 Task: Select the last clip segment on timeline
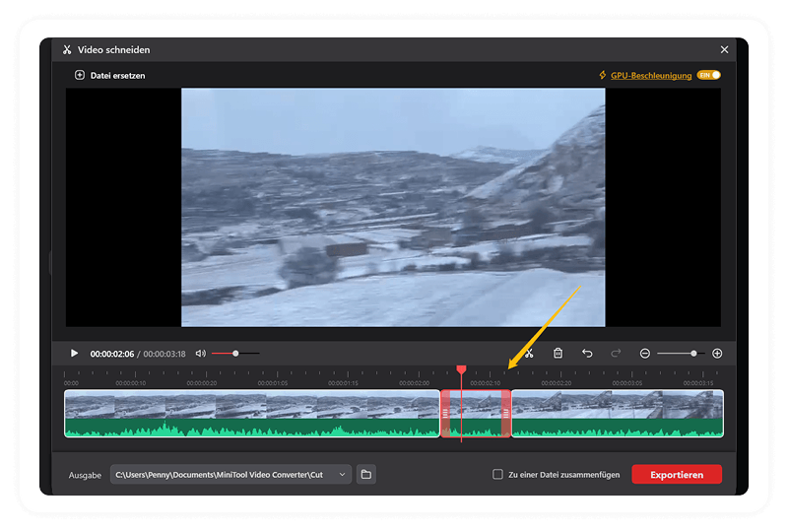pyautogui.click(x=618, y=414)
